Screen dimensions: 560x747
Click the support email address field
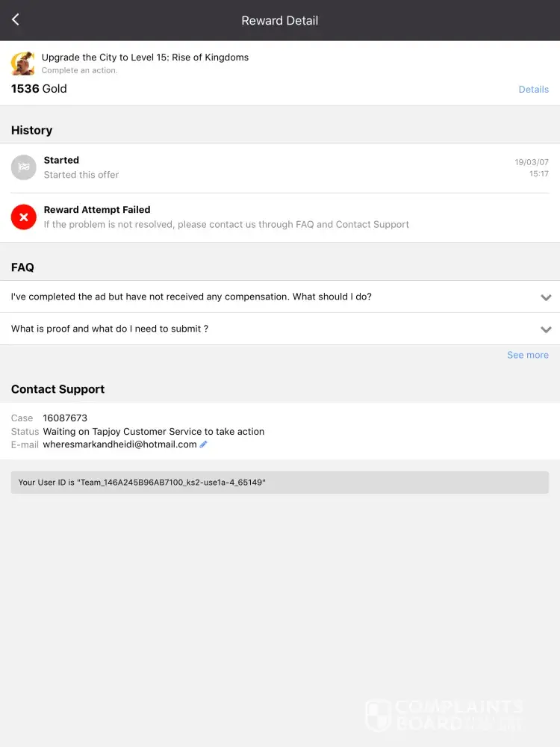pos(119,444)
